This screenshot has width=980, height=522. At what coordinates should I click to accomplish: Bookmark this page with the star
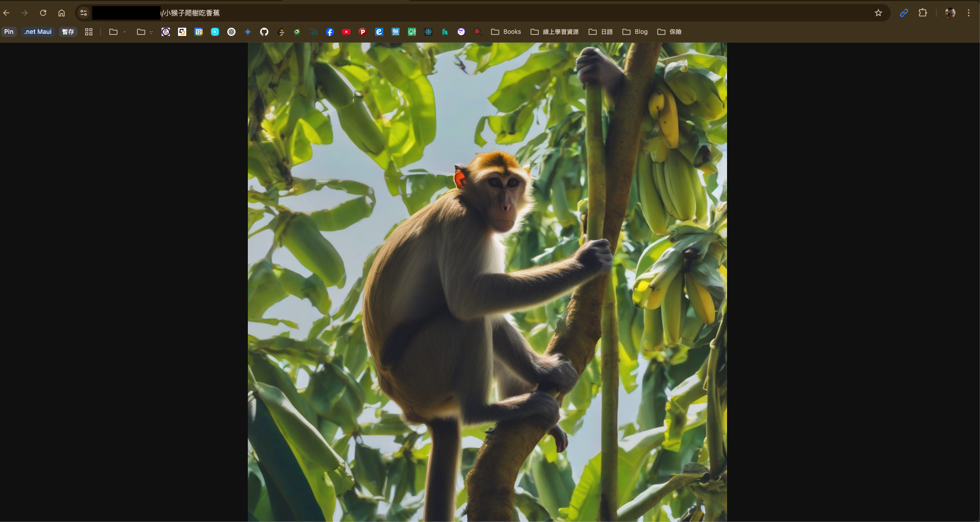pos(878,13)
